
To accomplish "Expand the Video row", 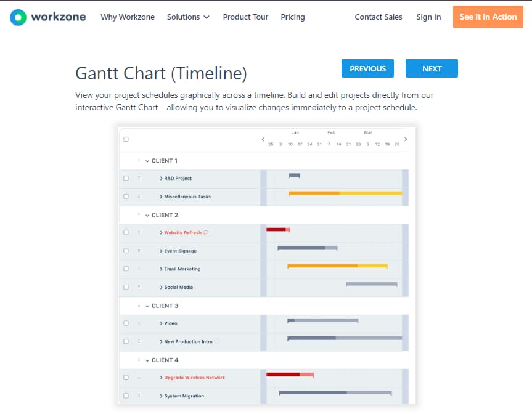I will click(x=161, y=323).
